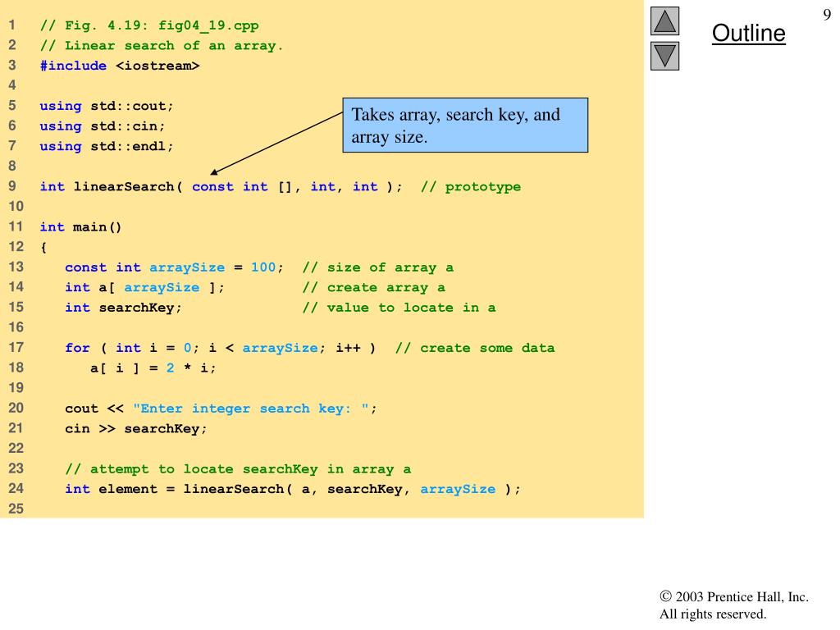This screenshot has height=630, width=840.
Task: Click statement 'a[ i ] = 2 * i;'
Action: pos(153,368)
